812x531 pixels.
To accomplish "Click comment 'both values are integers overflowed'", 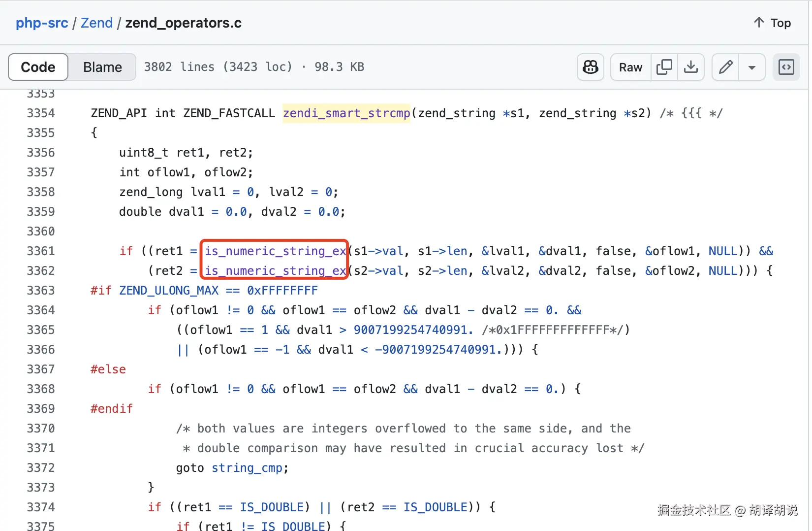I will point(404,429).
